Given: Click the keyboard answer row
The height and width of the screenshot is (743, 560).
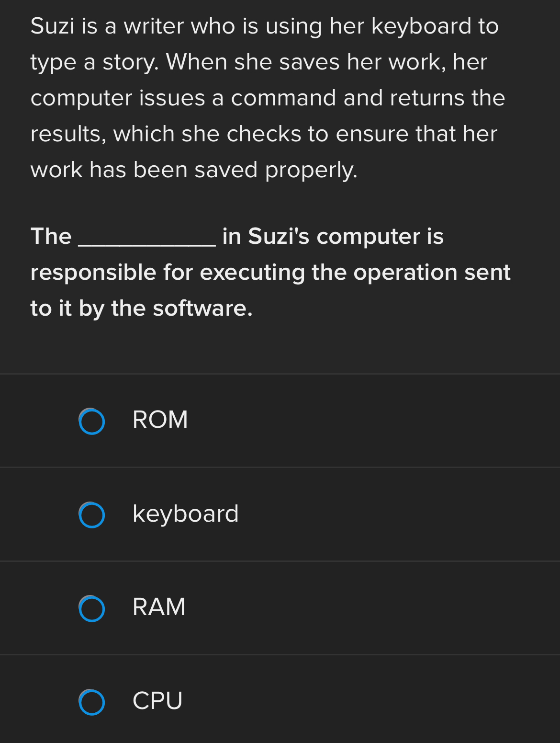Looking at the screenshot, I should click(x=280, y=514).
